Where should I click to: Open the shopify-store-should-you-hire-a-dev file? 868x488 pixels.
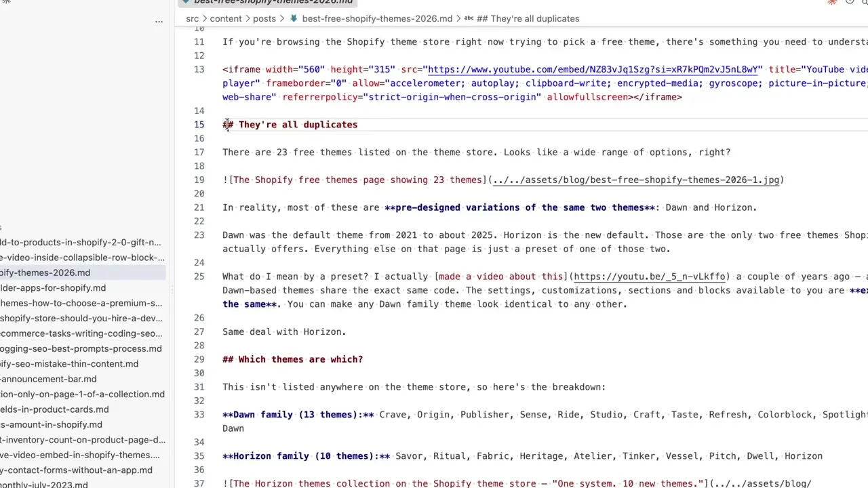pyautogui.click(x=81, y=318)
